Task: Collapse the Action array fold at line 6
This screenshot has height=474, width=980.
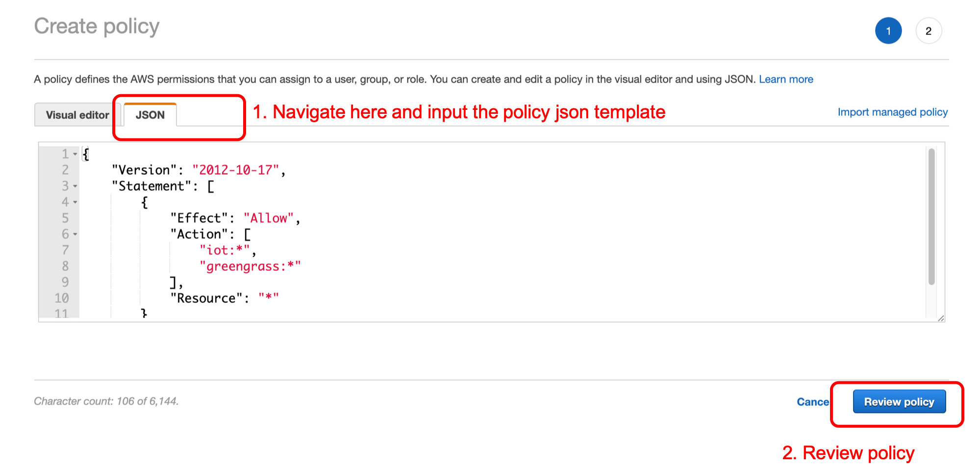Action: click(75, 235)
